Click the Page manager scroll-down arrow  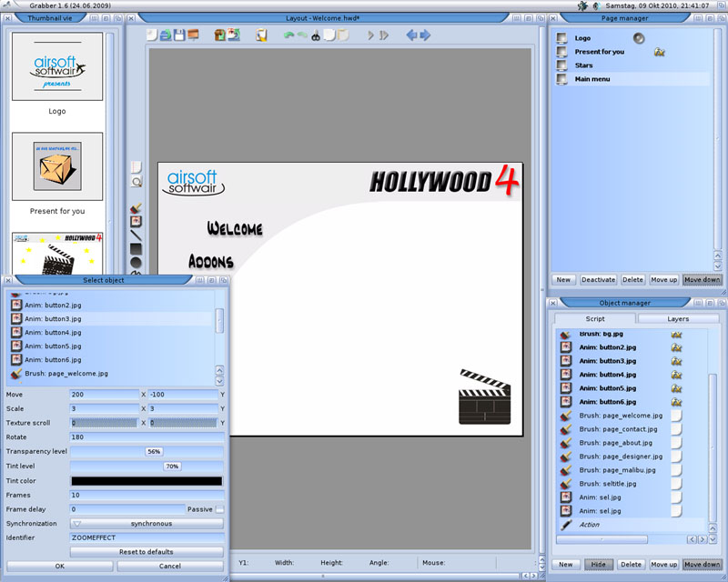pyautogui.click(x=718, y=266)
